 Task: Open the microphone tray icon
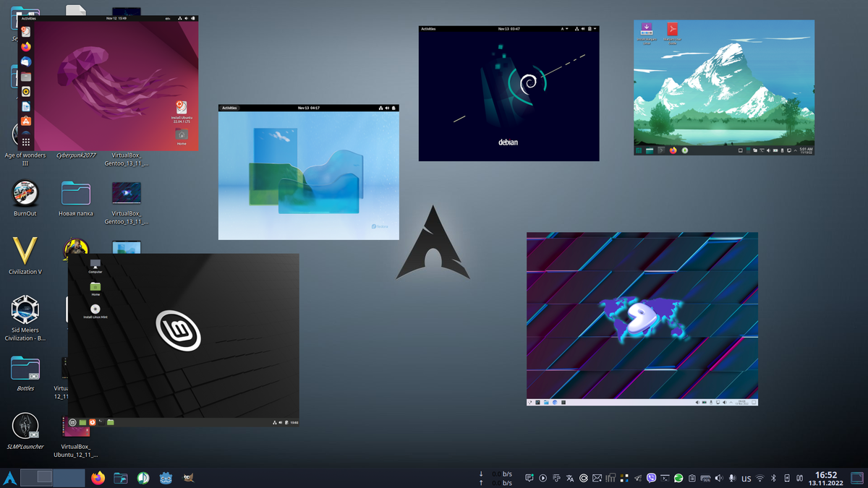[x=732, y=478]
